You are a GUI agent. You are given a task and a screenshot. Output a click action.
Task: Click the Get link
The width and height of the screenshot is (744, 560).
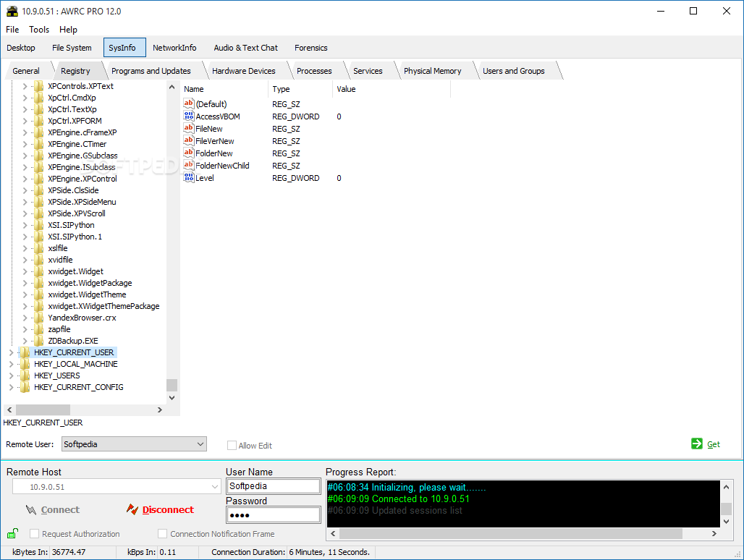(713, 444)
